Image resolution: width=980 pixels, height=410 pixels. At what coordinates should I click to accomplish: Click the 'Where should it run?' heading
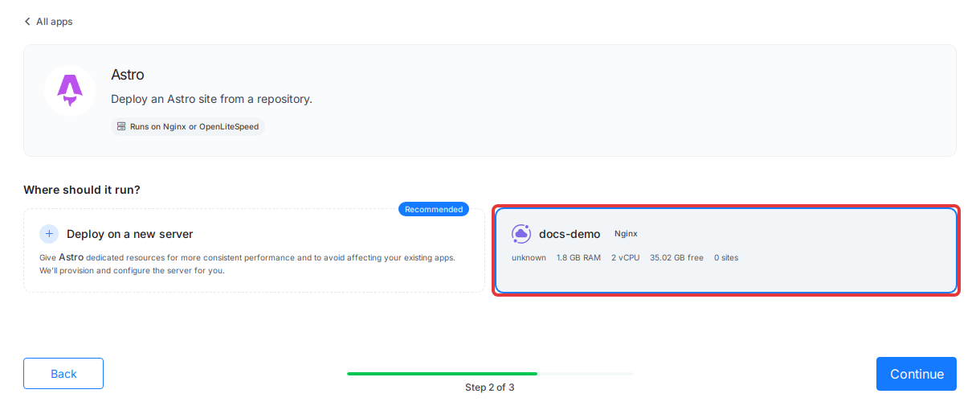[x=82, y=190]
